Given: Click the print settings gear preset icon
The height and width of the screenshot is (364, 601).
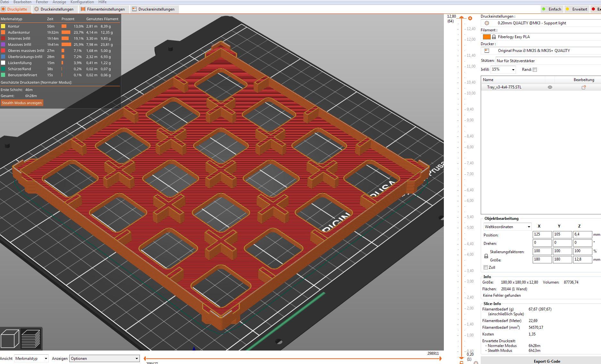Looking at the screenshot, I should [x=487, y=23].
